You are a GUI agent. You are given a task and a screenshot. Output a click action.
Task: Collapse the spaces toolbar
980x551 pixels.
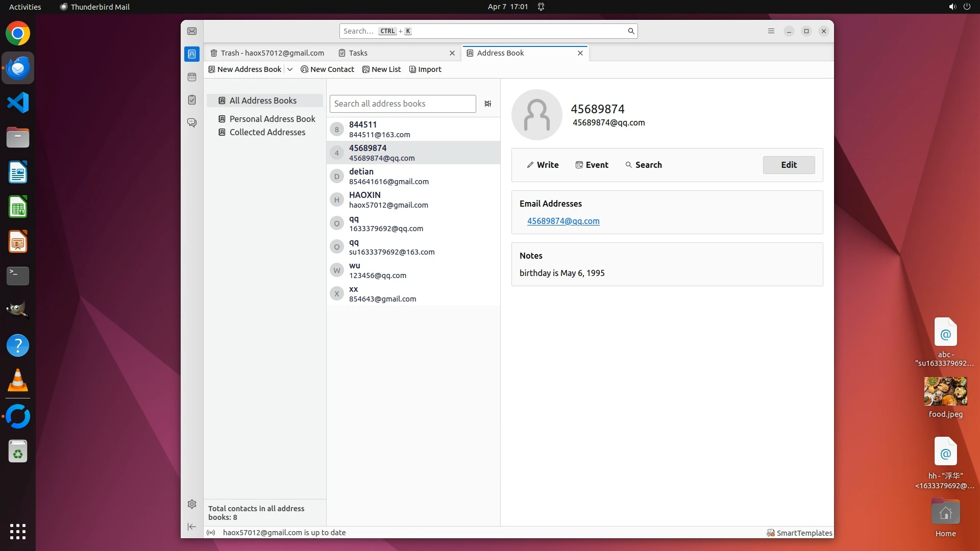click(x=192, y=527)
